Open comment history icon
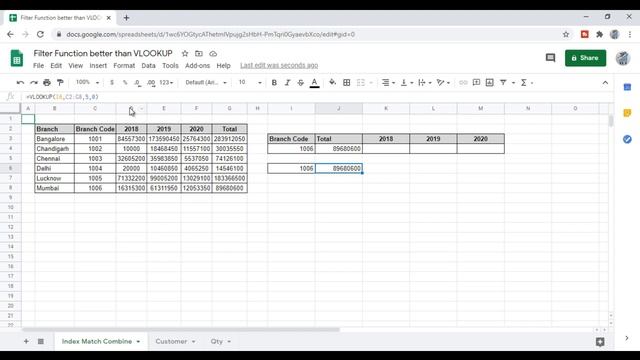The image size is (640, 360). tap(550, 58)
